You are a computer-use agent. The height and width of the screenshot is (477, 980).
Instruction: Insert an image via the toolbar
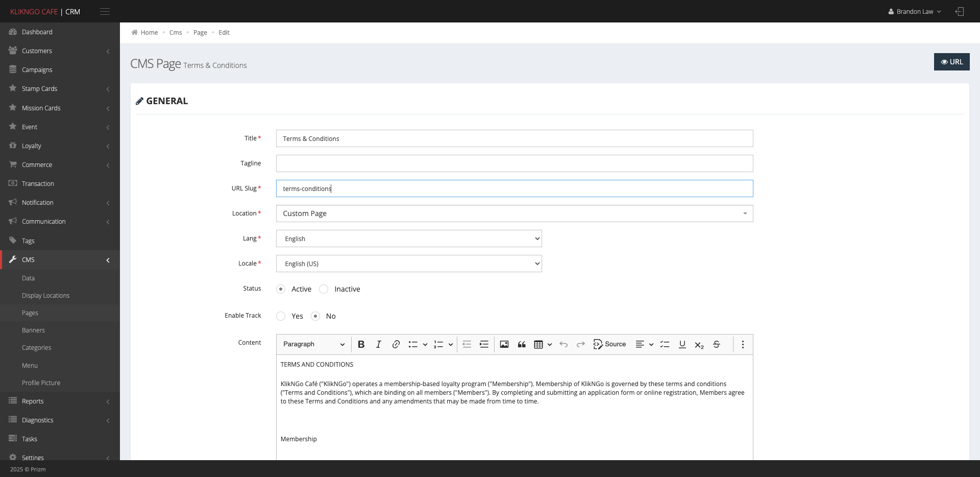click(504, 344)
